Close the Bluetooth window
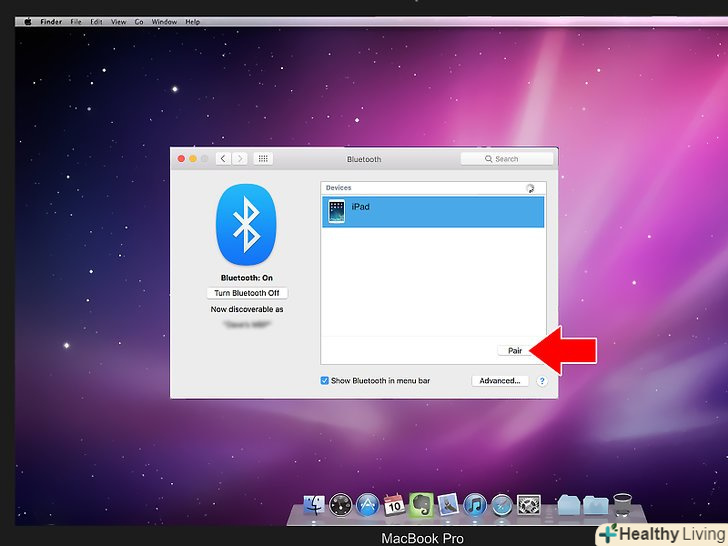 pyautogui.click(x=181, y=159)
